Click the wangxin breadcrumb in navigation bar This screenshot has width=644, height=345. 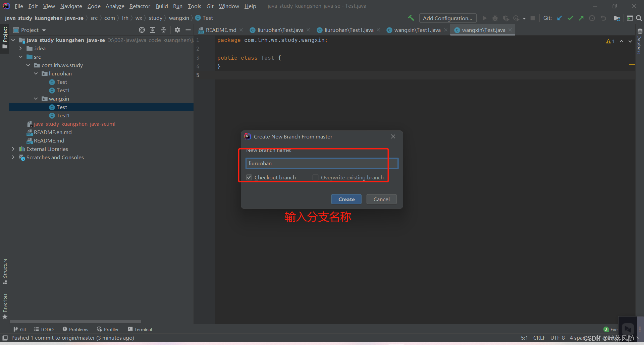tap(179, 18)
